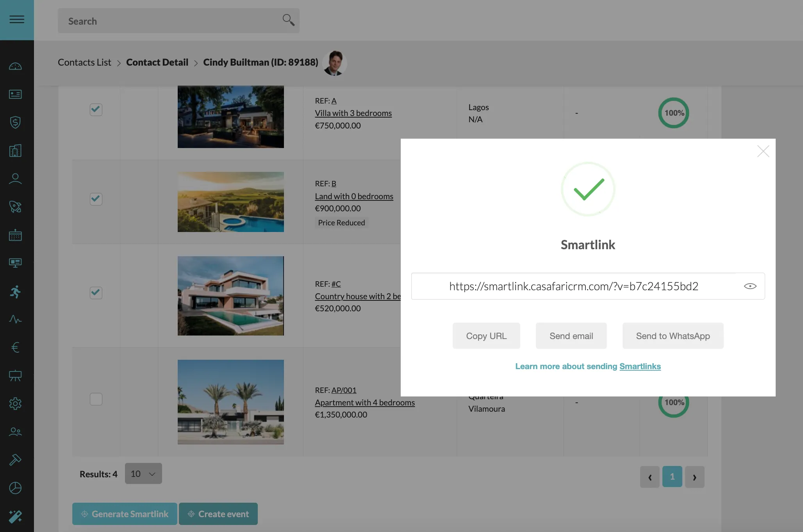Open the dashboard gauge icon in sidebar
This screenshot has height=532, width=803.
coord(15,66)
